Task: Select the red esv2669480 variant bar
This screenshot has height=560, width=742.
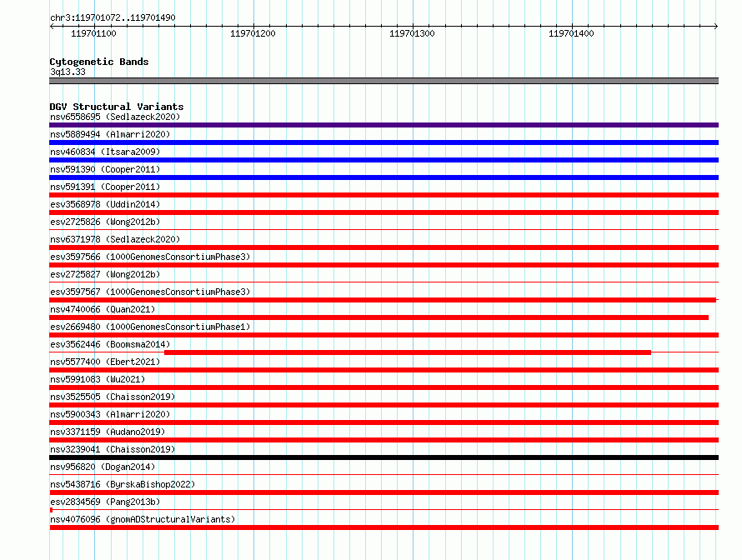Action: [x=384, y=335]
